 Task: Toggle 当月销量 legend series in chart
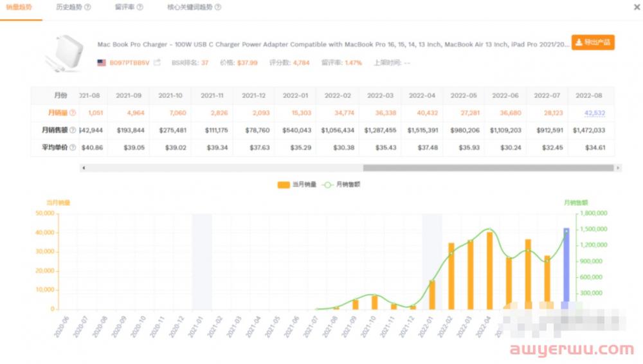point(296,185)
